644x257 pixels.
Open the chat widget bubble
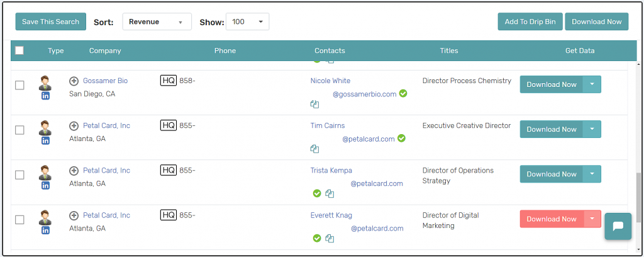pyautogui.click(x=618, y=227)
